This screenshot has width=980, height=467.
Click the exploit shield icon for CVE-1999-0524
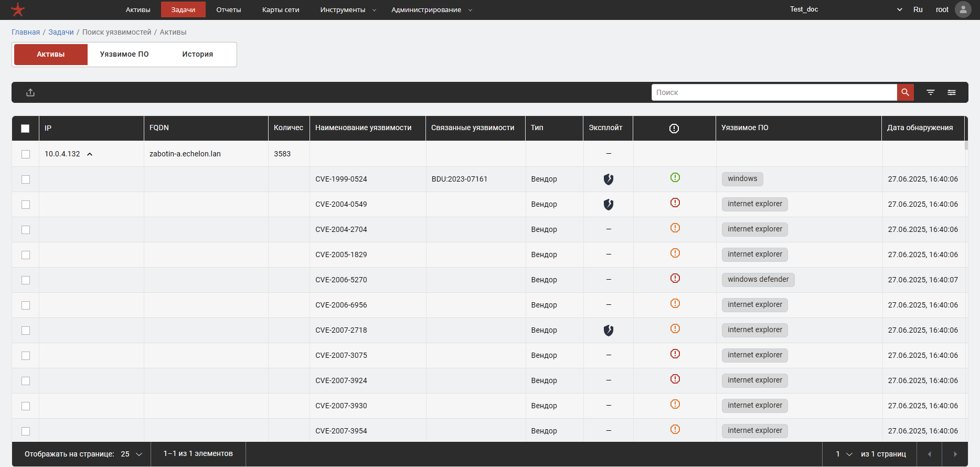[x=608, y=179]
